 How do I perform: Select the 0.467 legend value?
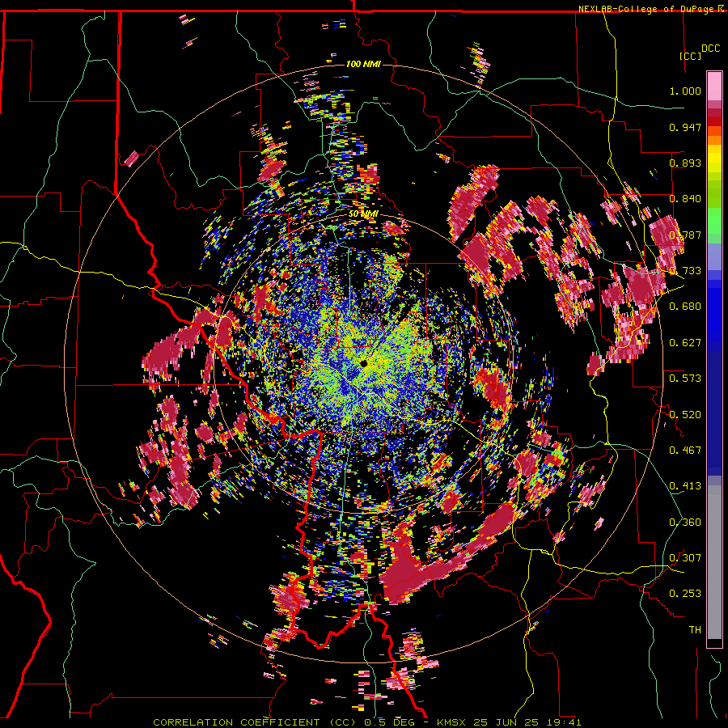click(x=685, y=451)
